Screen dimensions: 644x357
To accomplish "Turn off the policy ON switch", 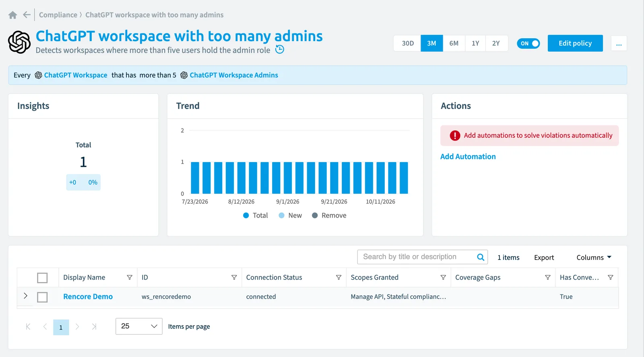I will click(528, 44).
